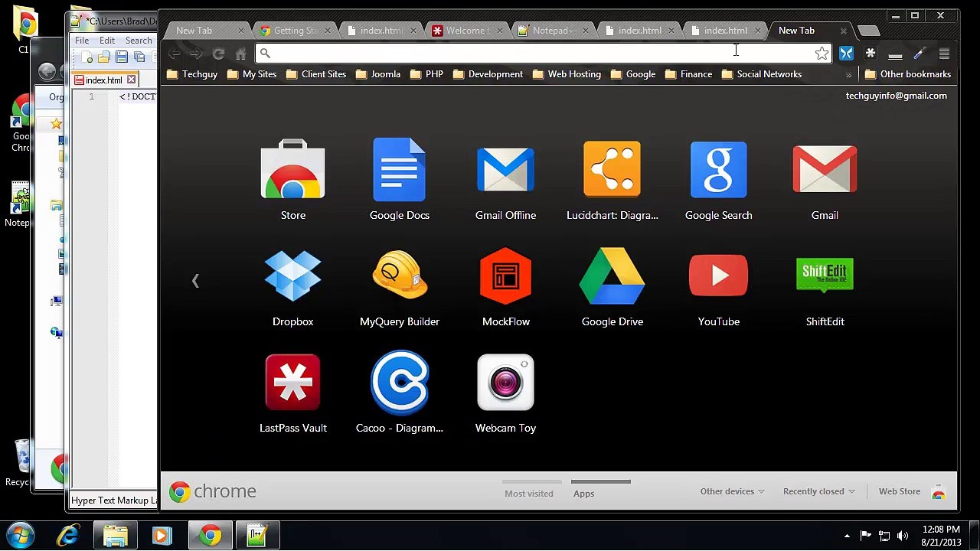Image resolution: width=980 pixels, height=551 pixels.
Task: Launch MyQuery Builder app
Action: coord(399,287)
